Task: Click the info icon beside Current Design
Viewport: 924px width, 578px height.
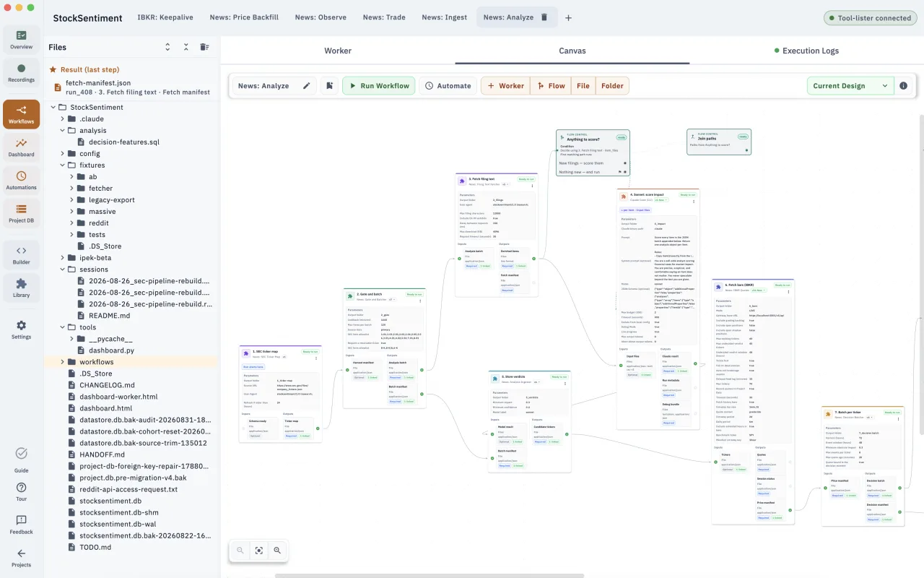Action: (903, 86)
